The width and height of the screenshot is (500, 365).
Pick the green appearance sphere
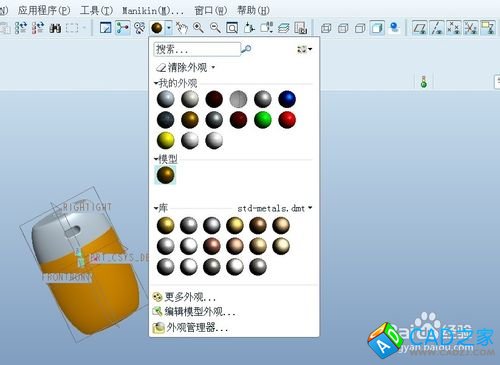[x=263, y=120]
